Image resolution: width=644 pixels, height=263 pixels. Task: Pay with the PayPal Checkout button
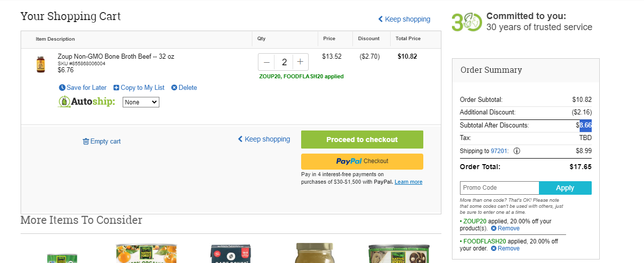[x=362, y=162]
